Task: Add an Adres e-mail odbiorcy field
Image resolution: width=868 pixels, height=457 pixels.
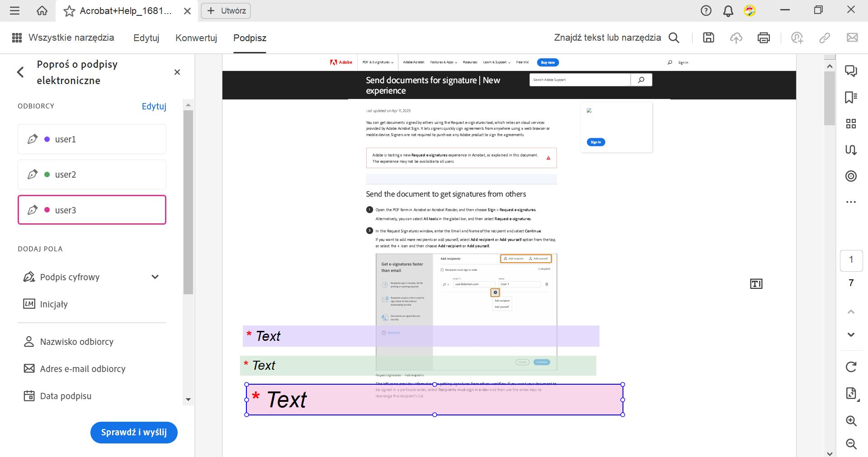Action: (x=75, y=369)
